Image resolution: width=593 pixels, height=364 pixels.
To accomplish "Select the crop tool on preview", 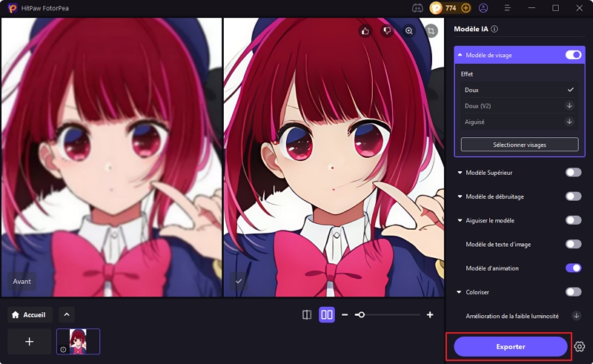I will [x=431, y=31].
